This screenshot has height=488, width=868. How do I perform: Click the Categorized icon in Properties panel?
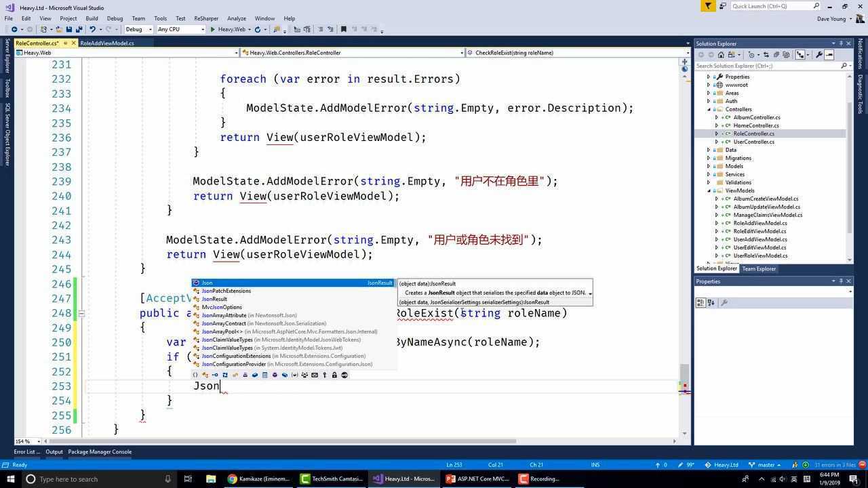[701, 303]
